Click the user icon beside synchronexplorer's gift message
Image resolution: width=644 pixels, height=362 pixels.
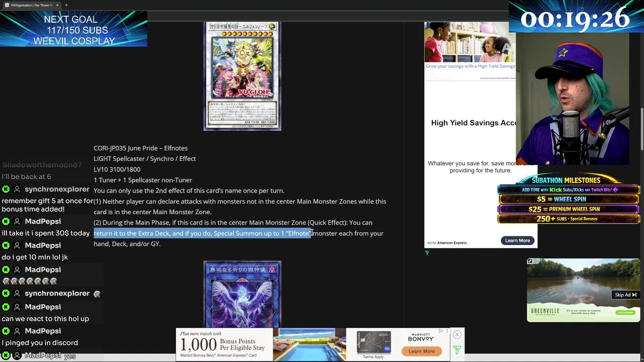[x=17, y=189]
